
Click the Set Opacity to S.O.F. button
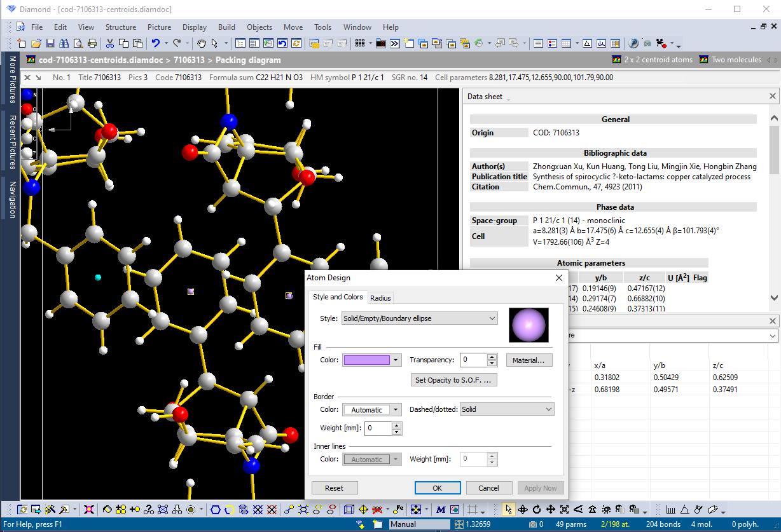tap(453, 379)
